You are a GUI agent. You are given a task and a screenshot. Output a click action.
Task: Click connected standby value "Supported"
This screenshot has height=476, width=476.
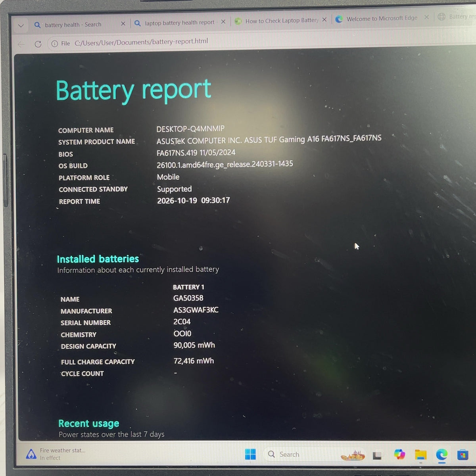[x=175, y=189]
